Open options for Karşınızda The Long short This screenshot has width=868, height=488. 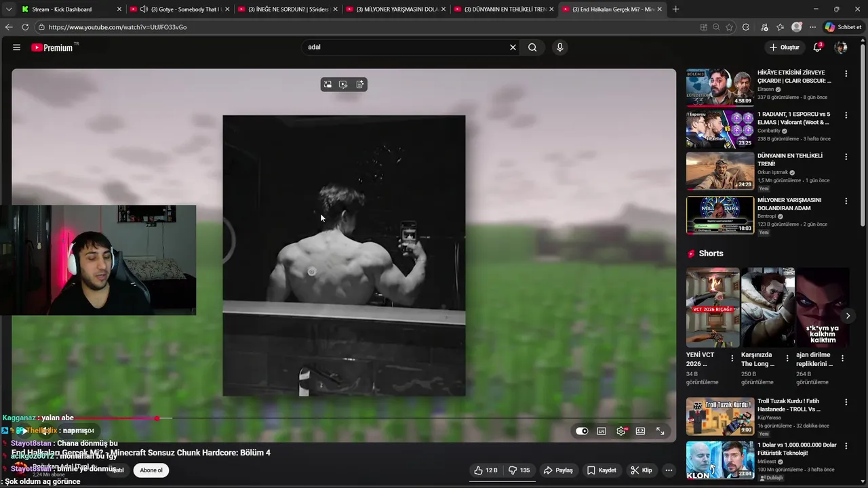tap(787, 359)
